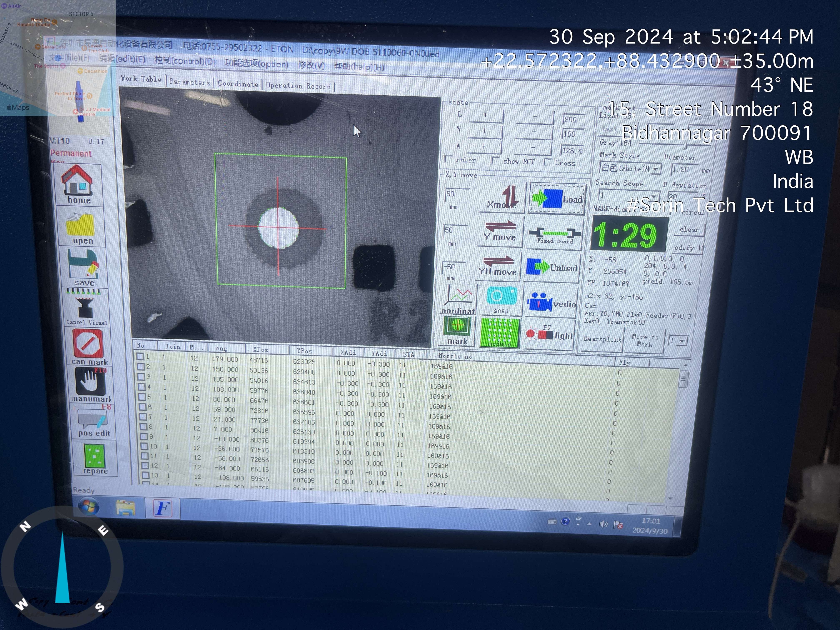Switch to the Coordinate tab
840x630 pixels.
[x=238, y=84]
